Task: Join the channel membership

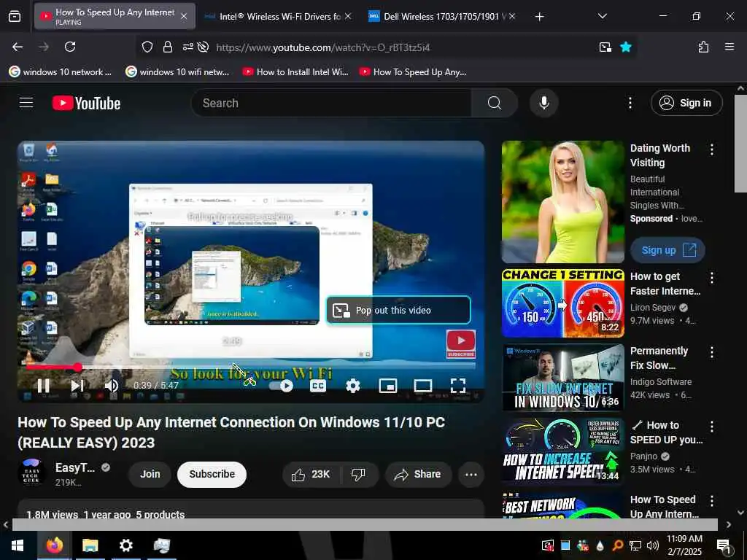Action: tap(150, 474)
